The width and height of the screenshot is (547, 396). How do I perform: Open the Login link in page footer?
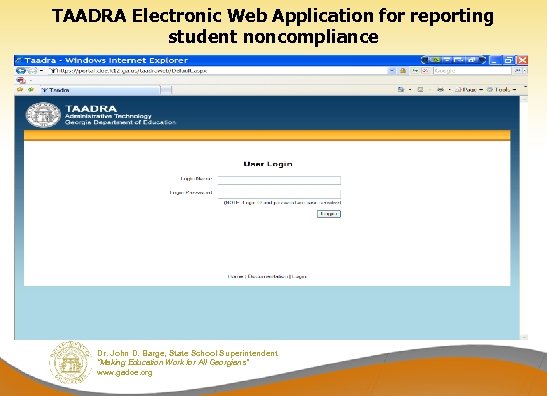299,276
